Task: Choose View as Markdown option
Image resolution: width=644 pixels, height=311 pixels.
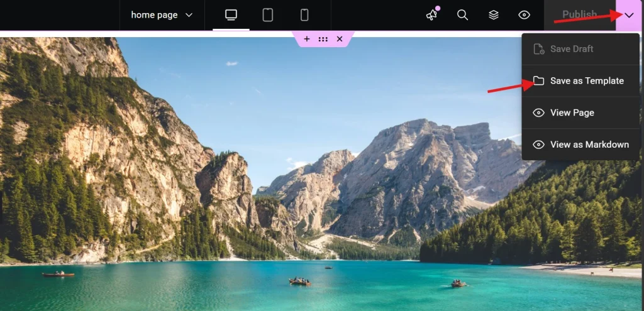Action: pos(580,145)
